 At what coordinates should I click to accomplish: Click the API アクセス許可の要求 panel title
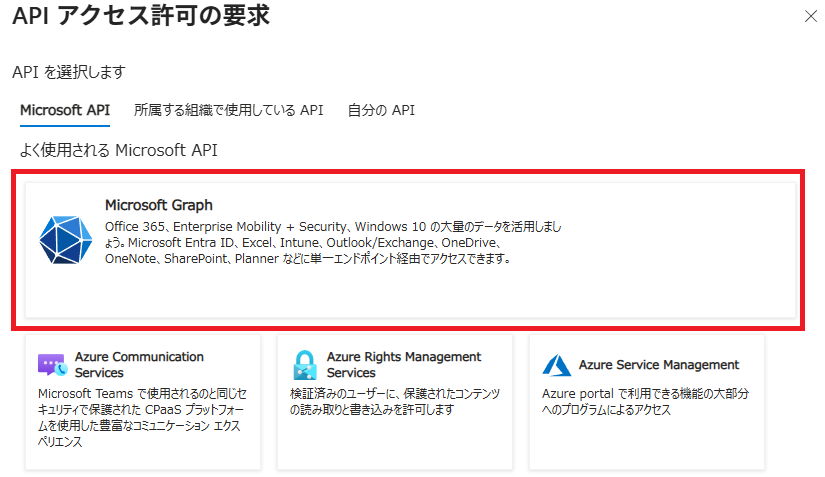tap(141, 16)
